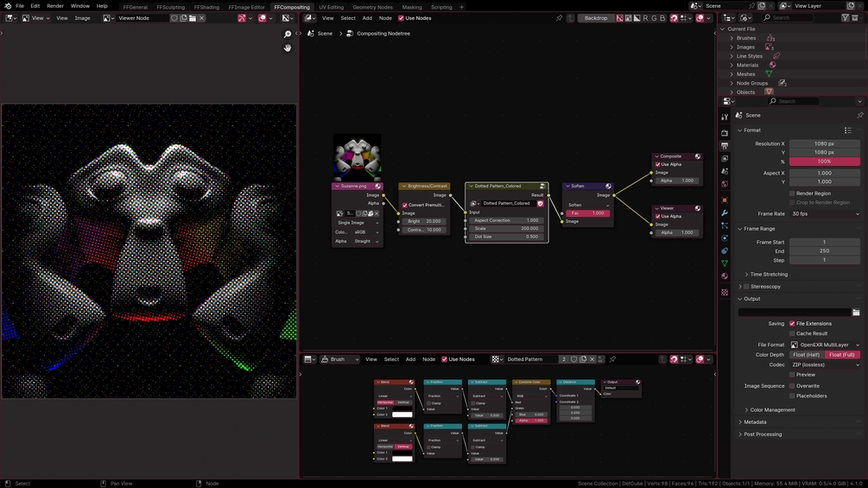Screen dimensions: 868x488
Task: Select Float (Half) color depth
Action: tap(806, 355)
